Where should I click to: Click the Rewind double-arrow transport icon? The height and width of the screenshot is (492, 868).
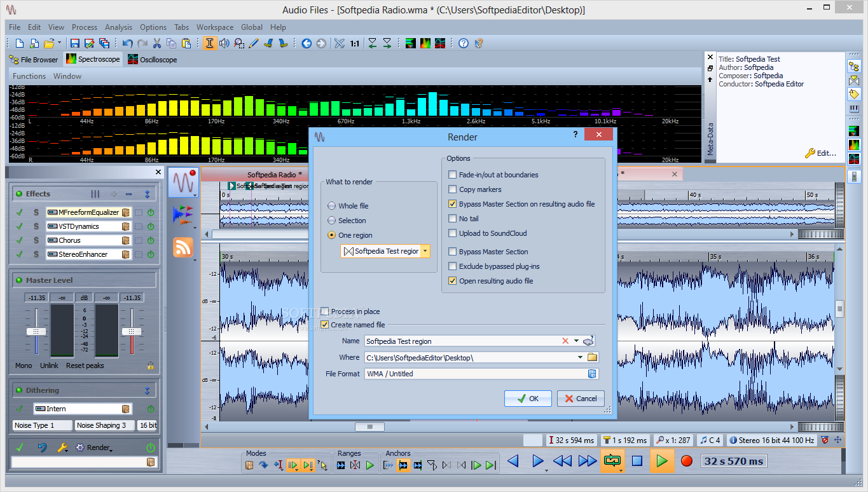coord(562,461)
